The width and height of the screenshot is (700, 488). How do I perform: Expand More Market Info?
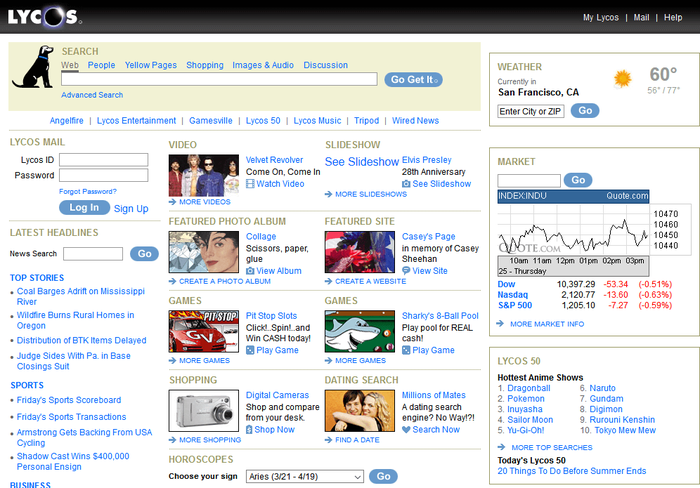[x=546, y=324]
